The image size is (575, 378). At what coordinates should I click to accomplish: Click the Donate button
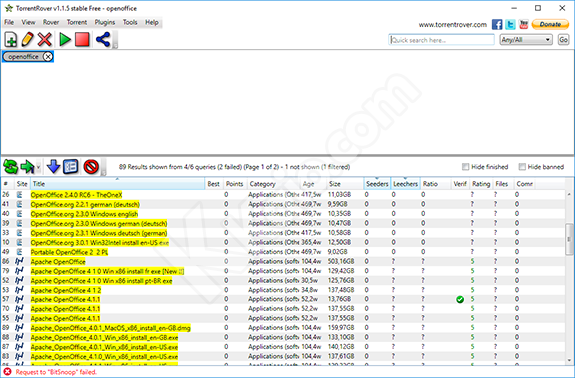click(550, 25)
